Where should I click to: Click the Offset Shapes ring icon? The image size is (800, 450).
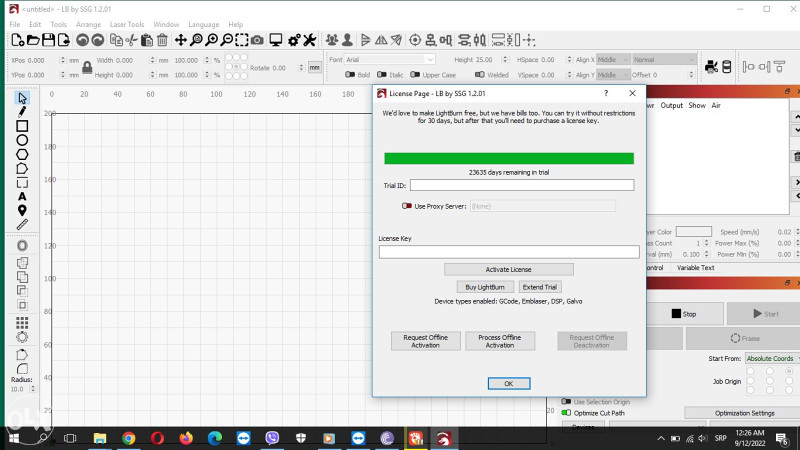(22, 245)
